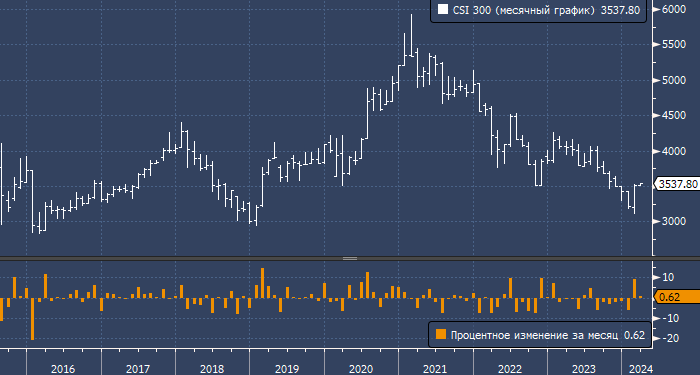
Task: Click the 3537.80 last-price marker on axis
Action: tap(678, 184)
